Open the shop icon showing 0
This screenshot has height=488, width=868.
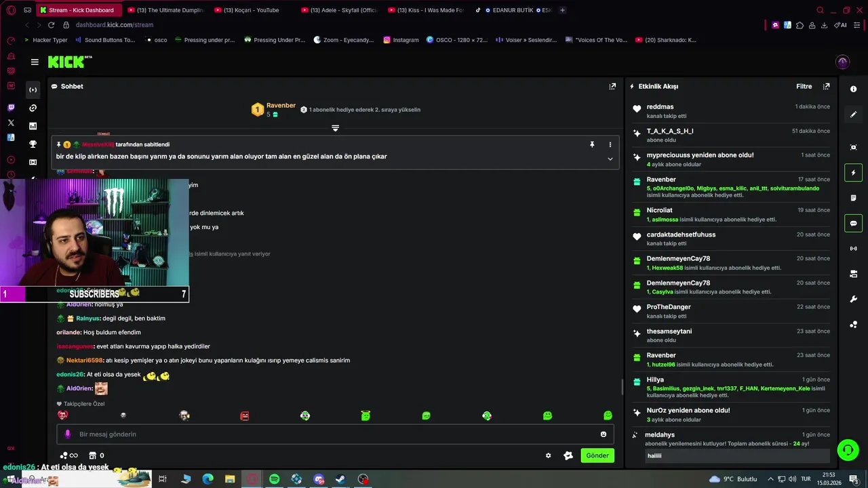click(x=97, y=455)
